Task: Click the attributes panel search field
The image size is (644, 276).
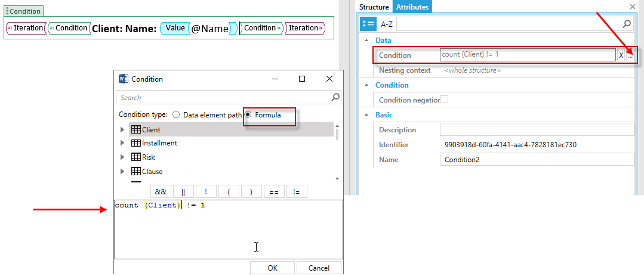Action: (x=509, y=24)
